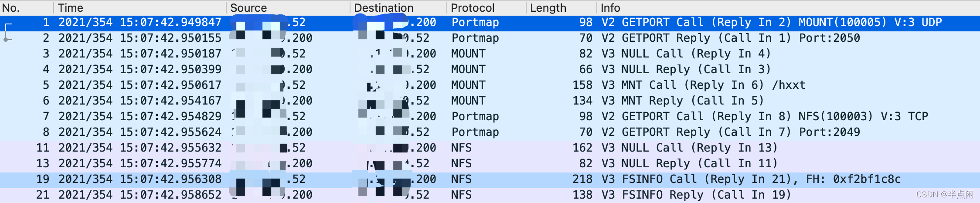Click Portmap protocol cell in packet 7
Screen dimensions: 980x203
point(475,117)
